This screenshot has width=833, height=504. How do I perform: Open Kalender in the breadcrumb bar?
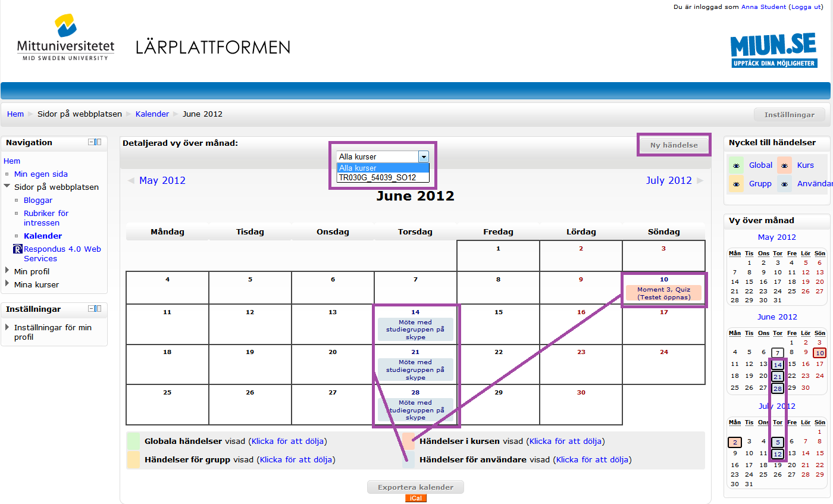point(152,114)
